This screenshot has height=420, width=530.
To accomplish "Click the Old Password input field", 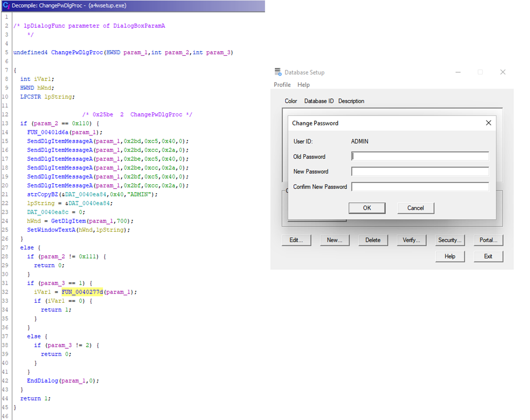I will [x=420, y=156].
